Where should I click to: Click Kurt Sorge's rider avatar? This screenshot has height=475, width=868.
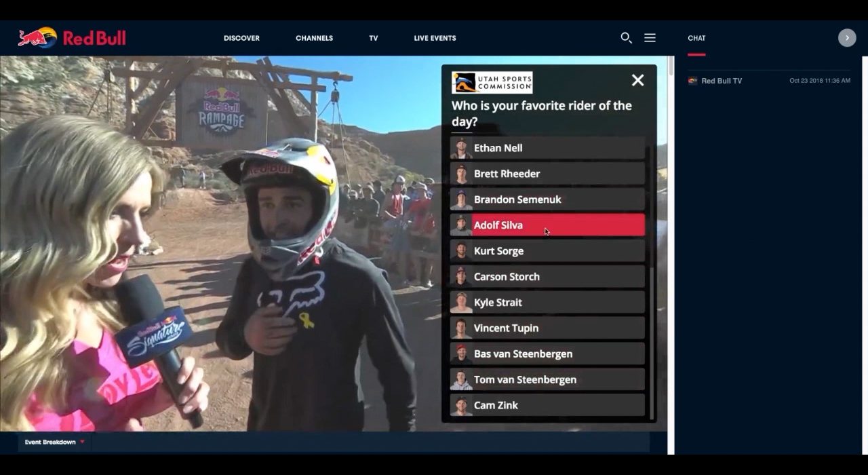(461, 251)
